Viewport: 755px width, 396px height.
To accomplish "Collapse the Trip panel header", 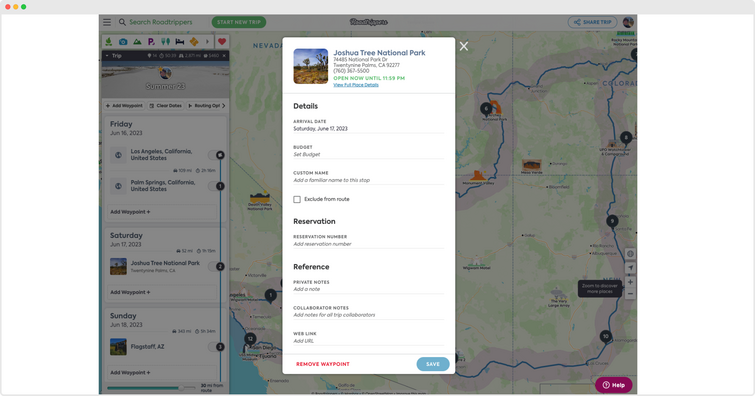I will tap(107, 56).
